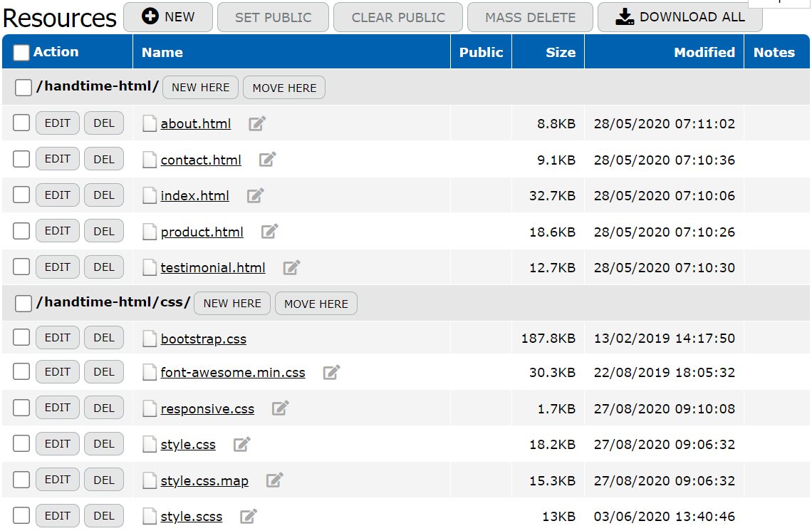Sort by the Modified column header
The height and width of the screenshot is (531, 812).
point(704,53)
